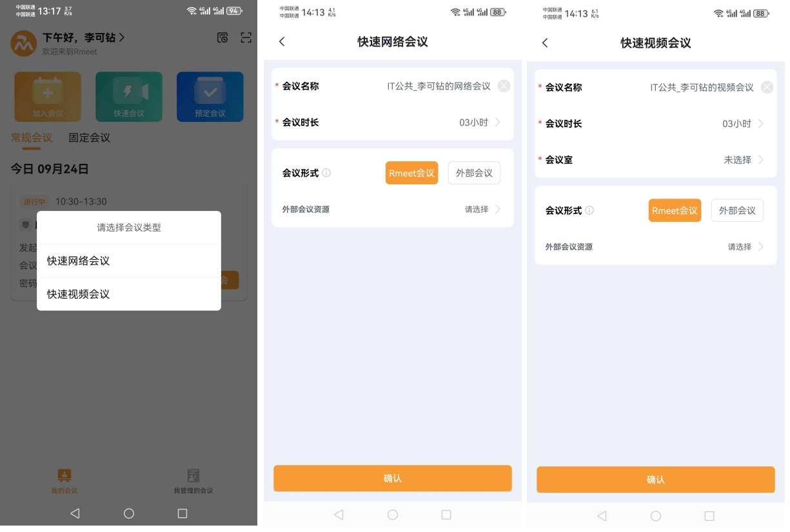Tap back arrow on 快速视频会议 screen
This screenshot has width=790, height=532.
pyautogui.click(x=545, y=43)
